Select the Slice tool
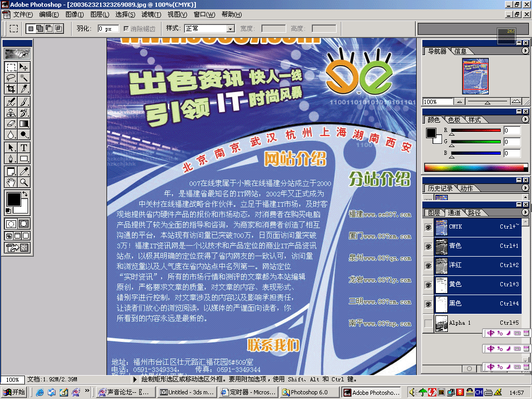Screen dimensions: 532x399 click(x=24, y=89)
